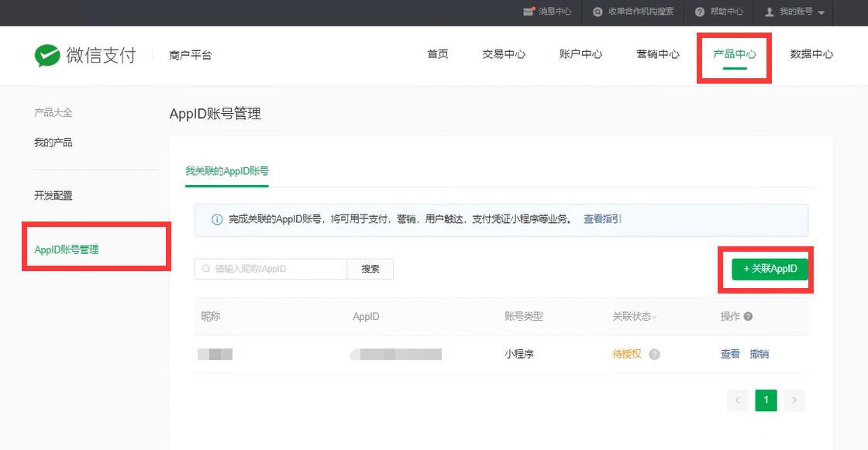Select 产品大全 in the sidebar
This screenshot has width=868, height=450.
53,113
